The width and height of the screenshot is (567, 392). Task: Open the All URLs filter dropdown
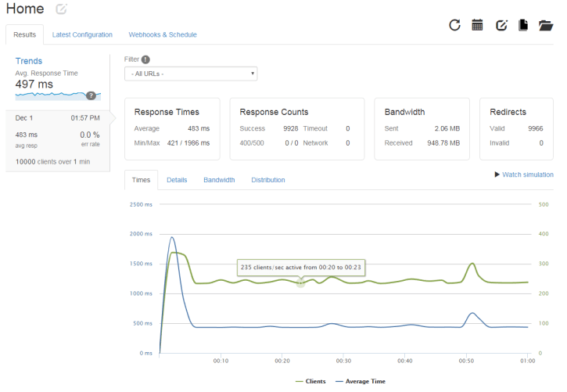coord(191,74)
